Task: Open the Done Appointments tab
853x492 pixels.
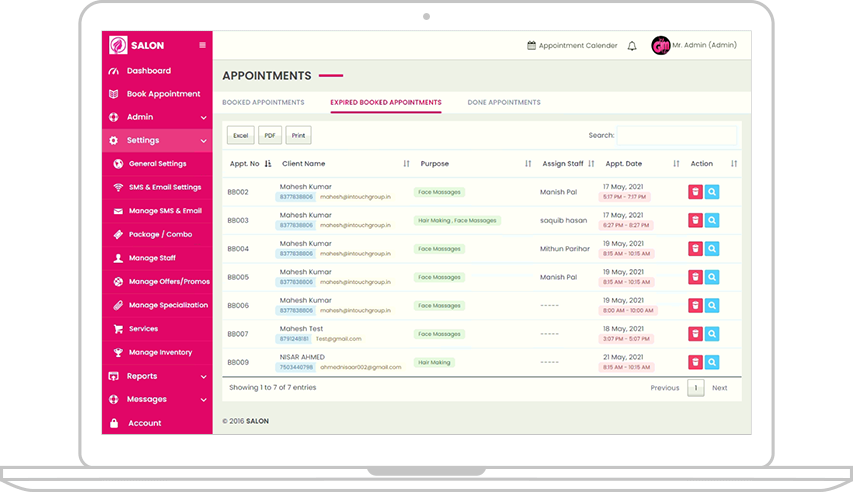Action: click(504, 102)
